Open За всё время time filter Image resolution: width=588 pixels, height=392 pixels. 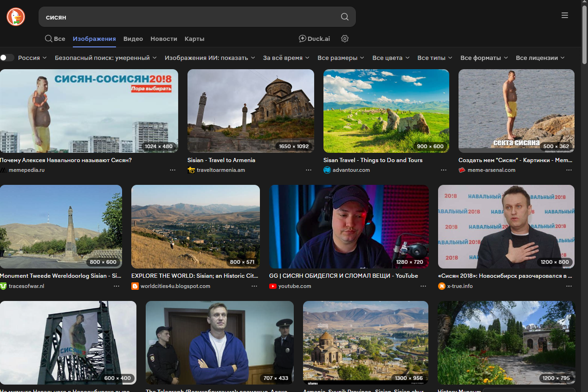click(286, 58)
